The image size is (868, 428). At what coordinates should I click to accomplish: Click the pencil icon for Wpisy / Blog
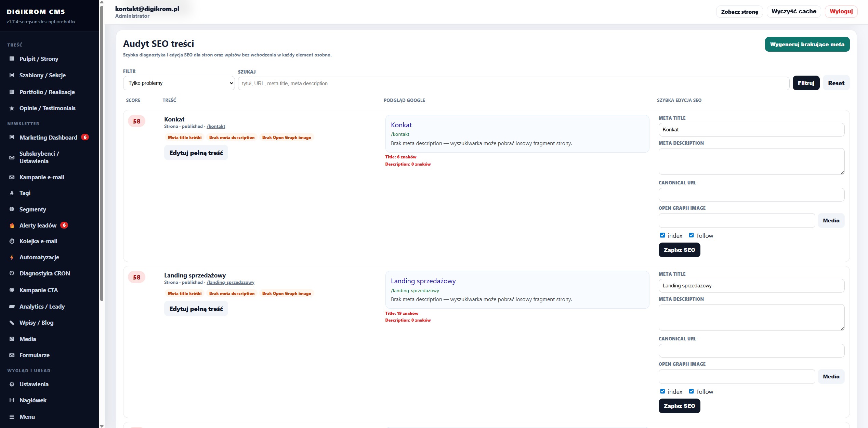(12, 323)
